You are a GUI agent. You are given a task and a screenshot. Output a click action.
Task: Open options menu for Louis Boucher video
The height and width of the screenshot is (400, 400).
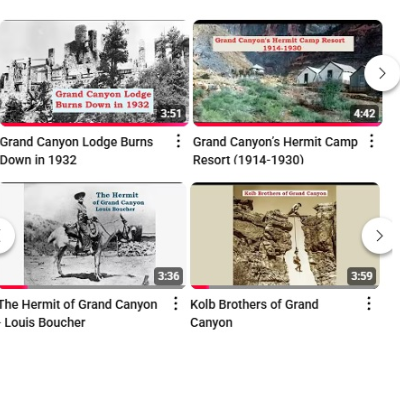(175, 304)
